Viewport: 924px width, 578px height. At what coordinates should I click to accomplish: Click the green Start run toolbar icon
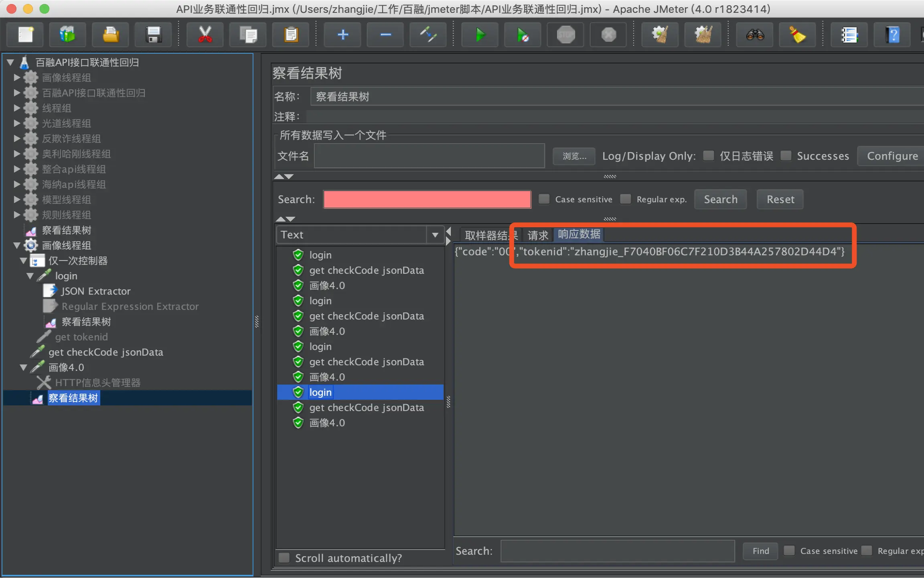click(x=480, y=35)
